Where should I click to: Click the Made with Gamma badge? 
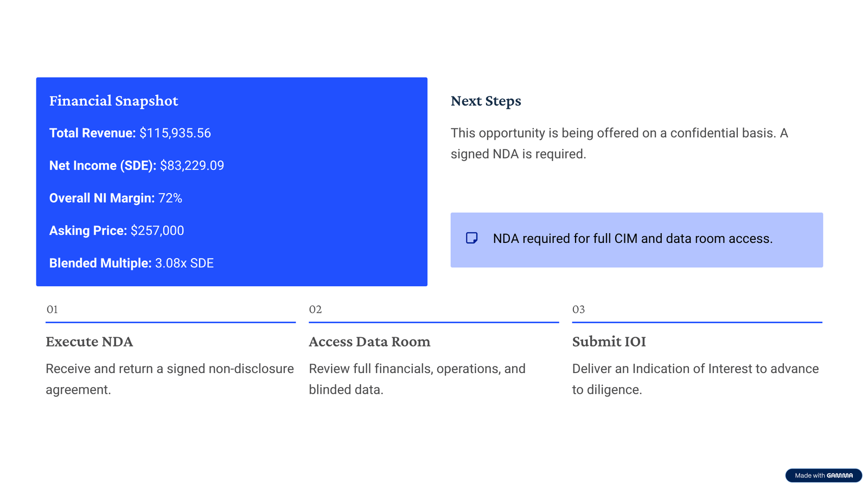823,476
